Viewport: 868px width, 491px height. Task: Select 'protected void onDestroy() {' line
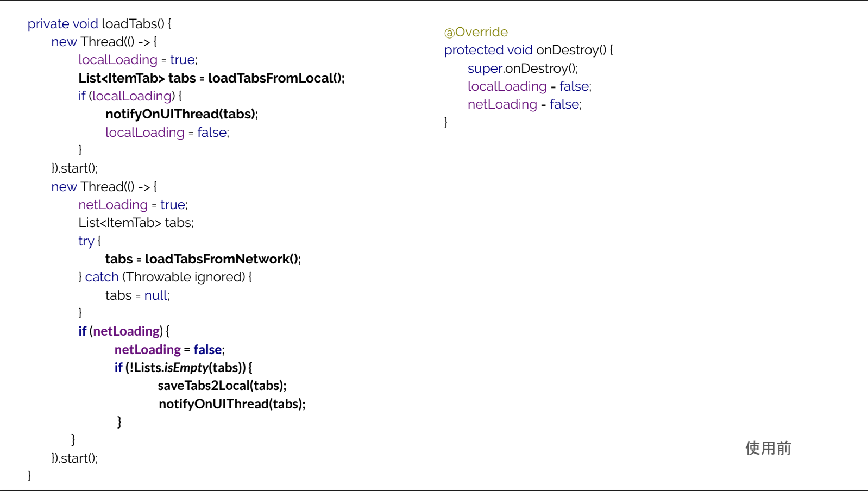[x=529, y=50]
